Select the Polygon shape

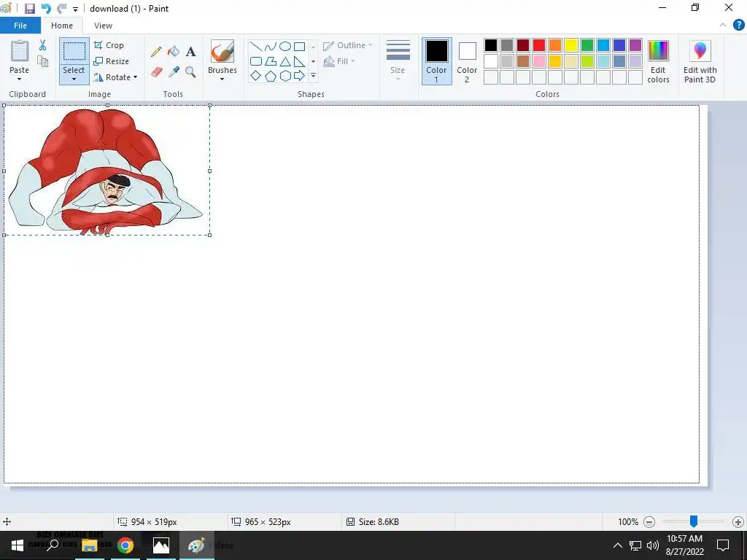point(271,61)
